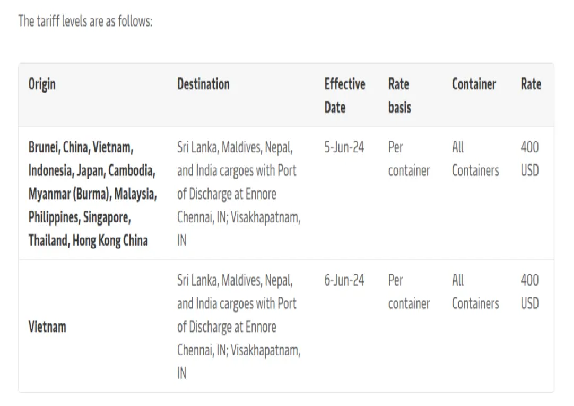Screen dimensions: 574x406
Task: Click the 5-Jun-24 effective date cell
Action: click(344, 147)
